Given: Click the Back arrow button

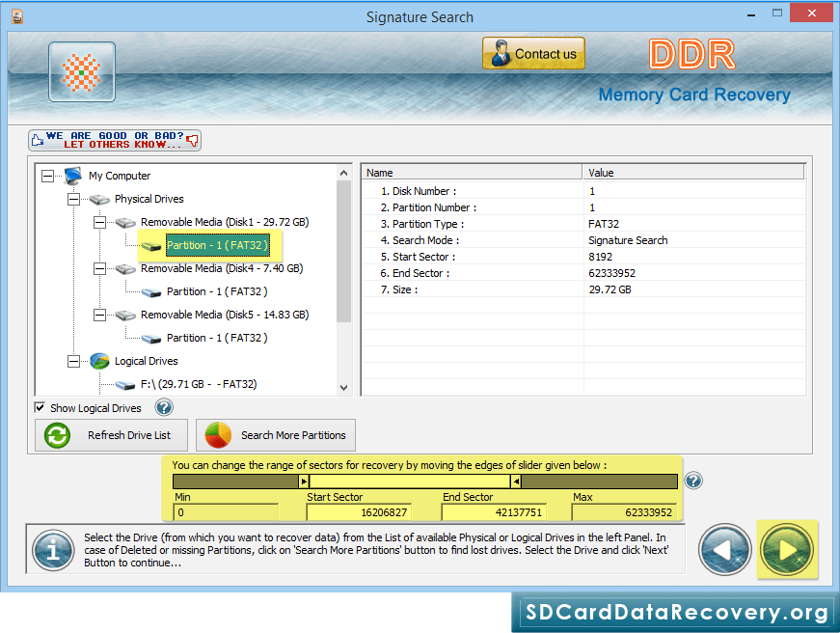Looking at the screenshot, I should (725, 549).
